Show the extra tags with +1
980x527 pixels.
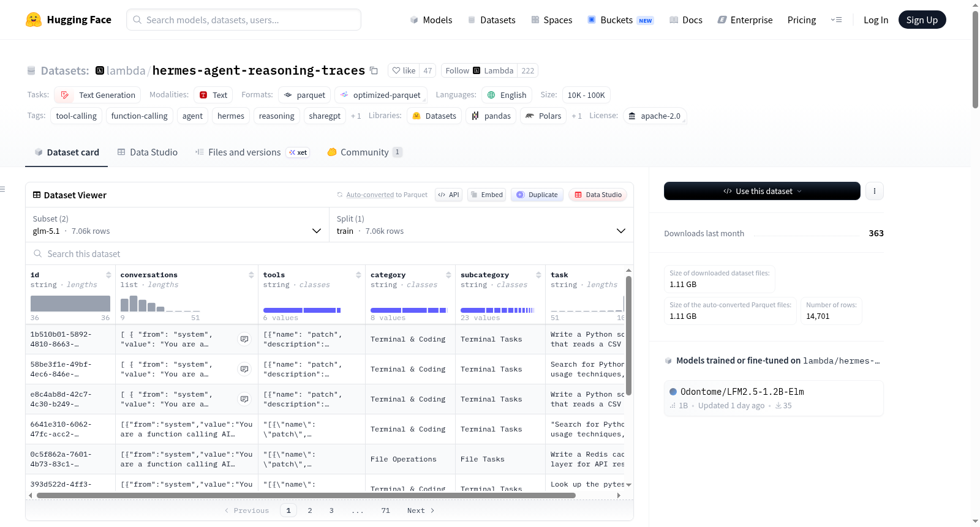point(356,116)
